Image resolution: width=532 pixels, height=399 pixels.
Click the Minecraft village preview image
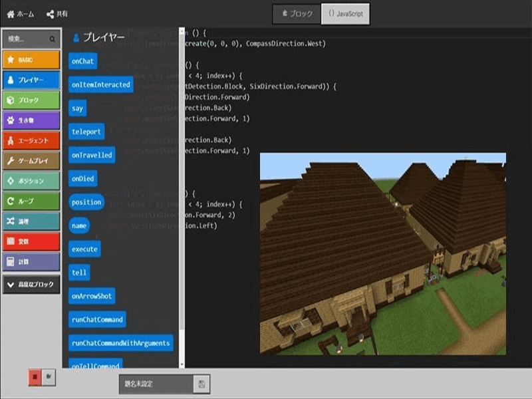click(x=382, y=253)
